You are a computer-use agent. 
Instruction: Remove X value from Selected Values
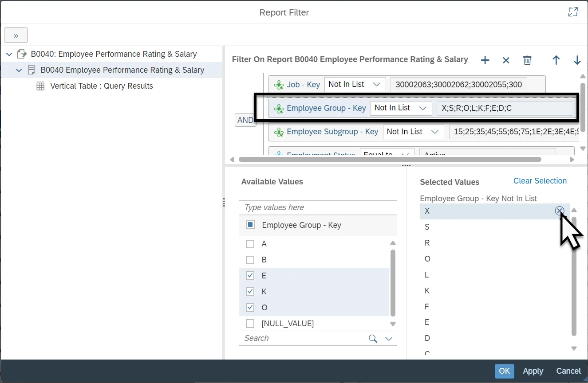click(x=559, y=211)
